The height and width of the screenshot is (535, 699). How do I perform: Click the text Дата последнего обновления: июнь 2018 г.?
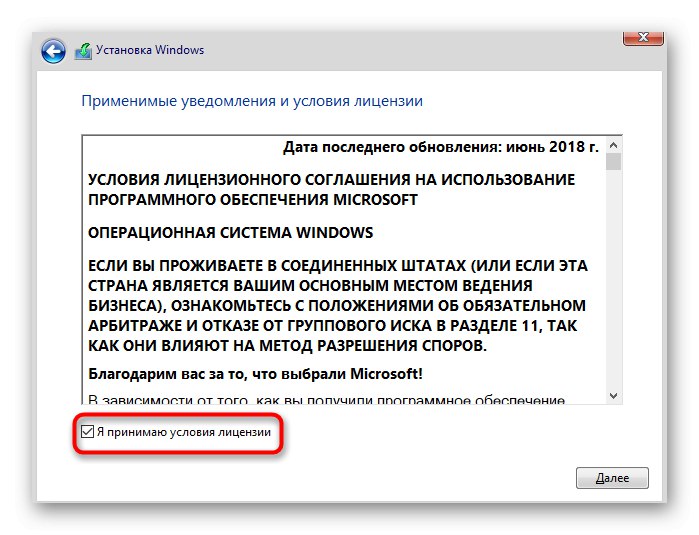441,147
